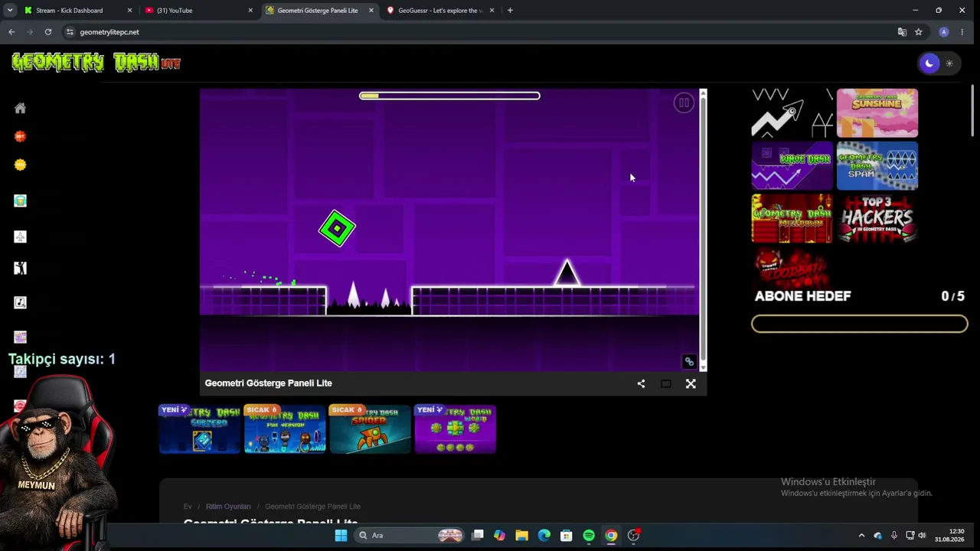
Task: Switch to the GeoGuessr tab
Action: click(440, 11)
